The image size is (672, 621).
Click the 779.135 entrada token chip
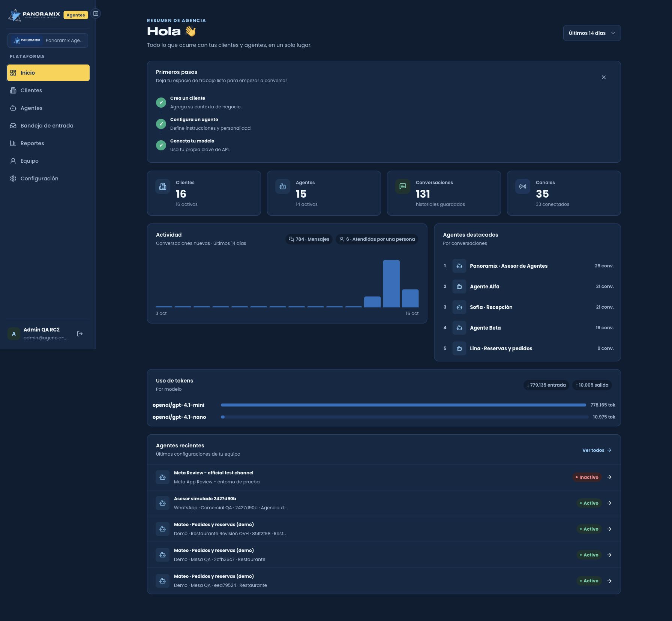546,385
